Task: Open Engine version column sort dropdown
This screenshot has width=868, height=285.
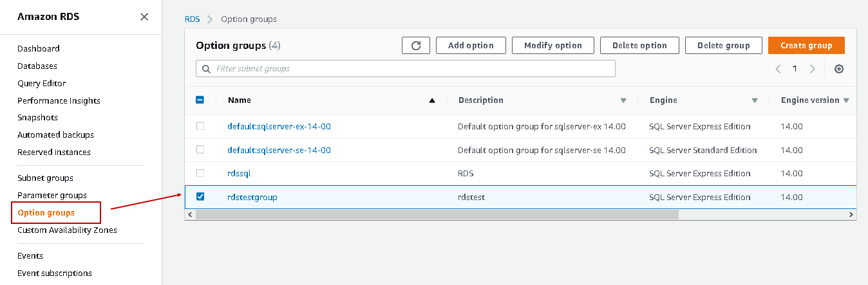Action: click(846, 100)
